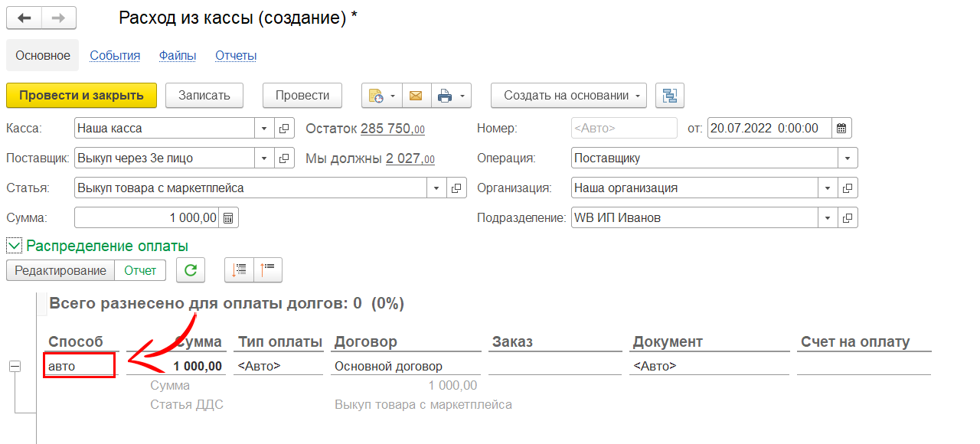Screen dimensions: 980x444
Task: Expand the Поставщик dropdown list
Action: [264, 158]
